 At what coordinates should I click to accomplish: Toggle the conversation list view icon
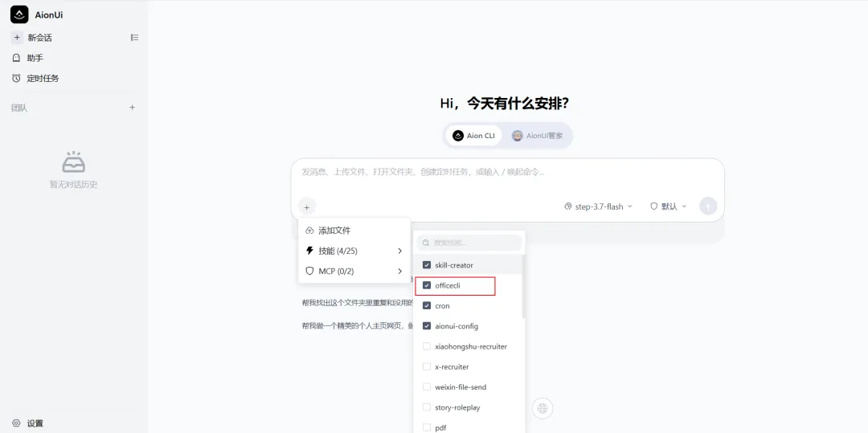[134, 38]
